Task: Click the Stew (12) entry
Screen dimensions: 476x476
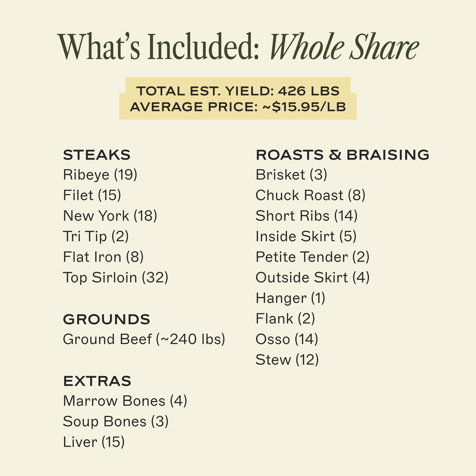Action: (287, 360)
